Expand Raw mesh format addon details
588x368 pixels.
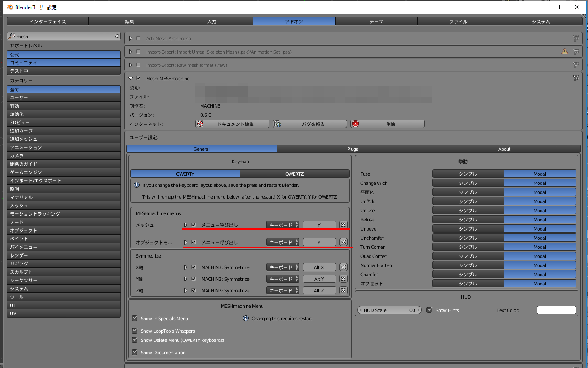click(130, 65)
